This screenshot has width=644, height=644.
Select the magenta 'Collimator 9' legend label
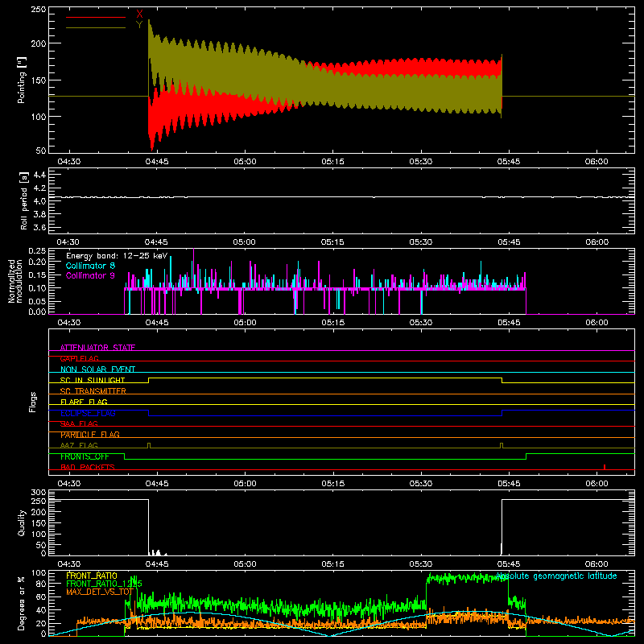pos(90,275)
